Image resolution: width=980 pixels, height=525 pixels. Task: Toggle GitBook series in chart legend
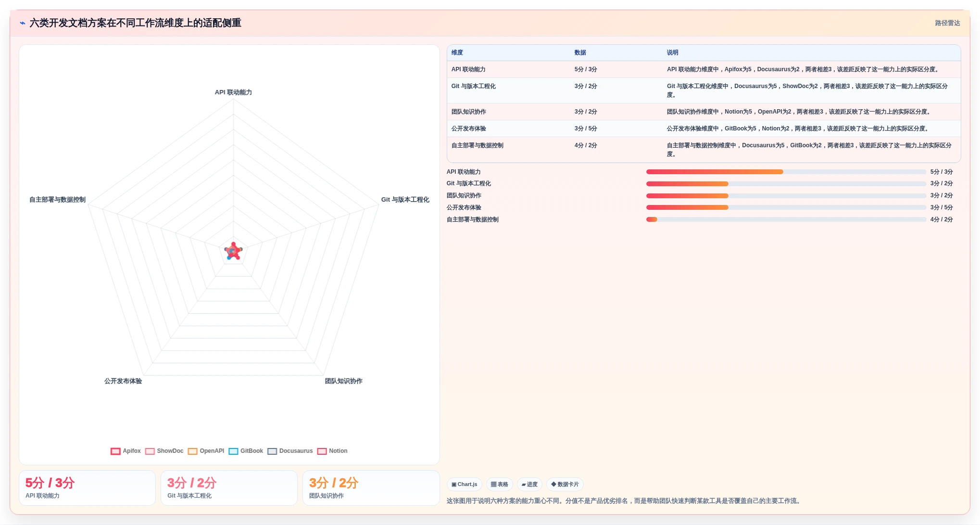[246, 451]
